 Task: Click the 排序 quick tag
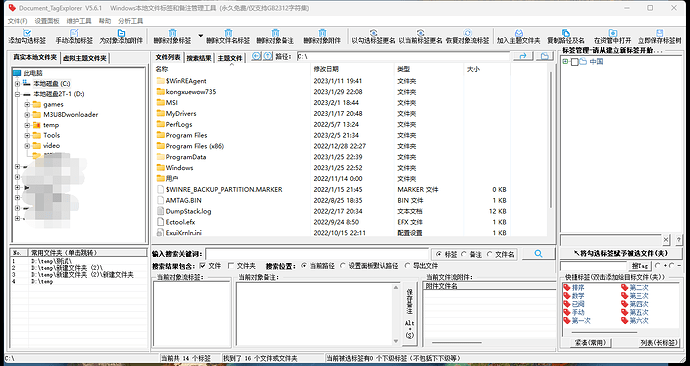pos(574,287)
